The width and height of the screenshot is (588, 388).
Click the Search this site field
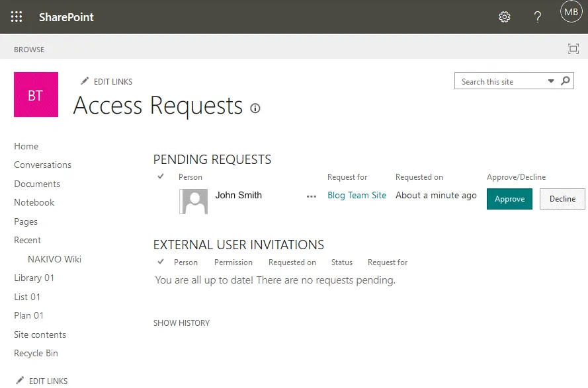[499, 81]
